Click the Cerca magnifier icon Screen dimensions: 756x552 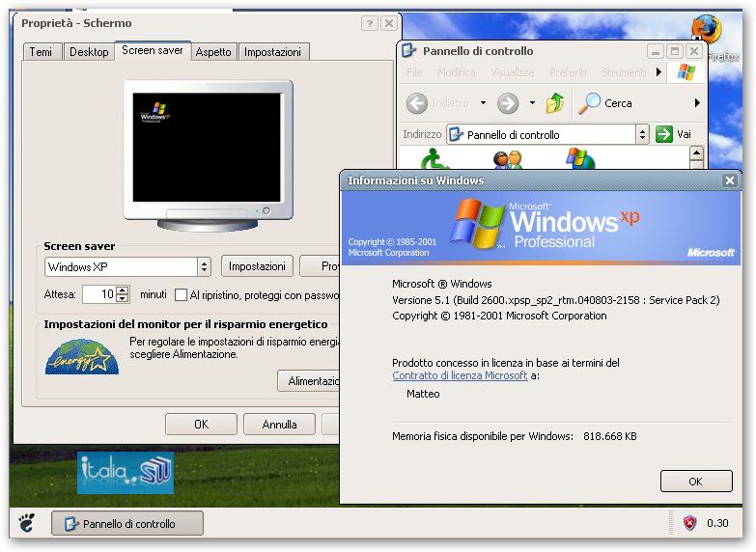(x=589, y=103)
